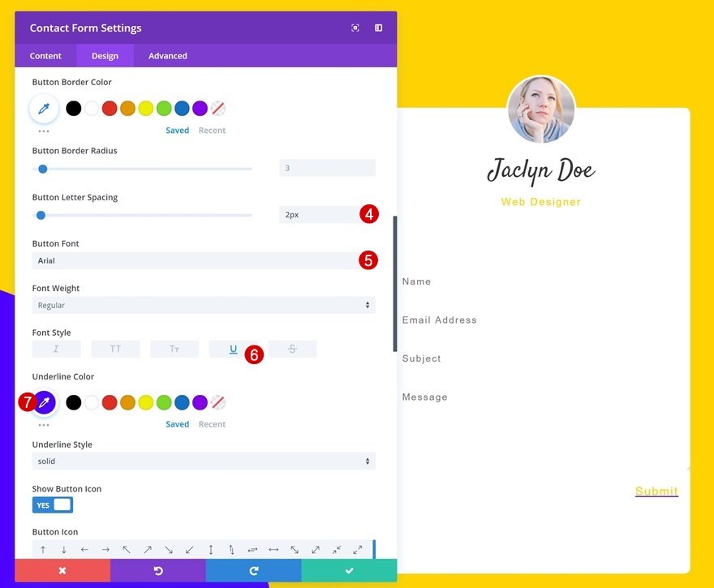This screenshot has width=714, height=588.
Task: Turn off Show Button Icon toggle
Action: (x=53, y=505)
